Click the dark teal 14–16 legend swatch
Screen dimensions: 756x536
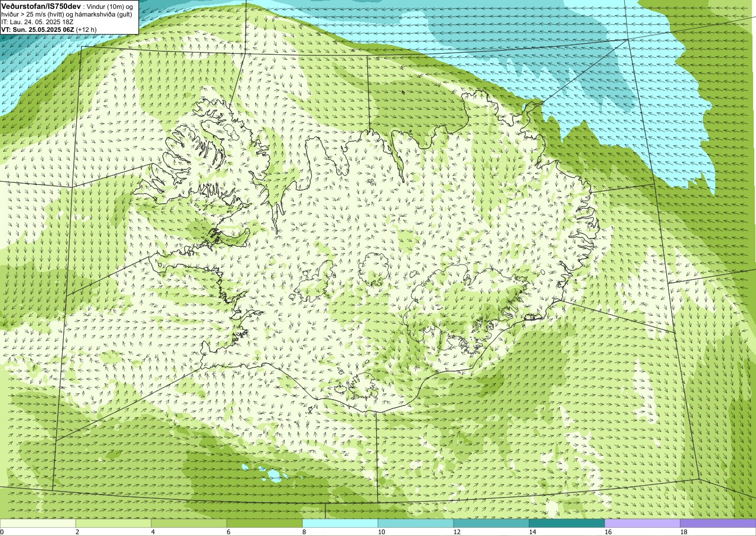click(x=567, y=523)
